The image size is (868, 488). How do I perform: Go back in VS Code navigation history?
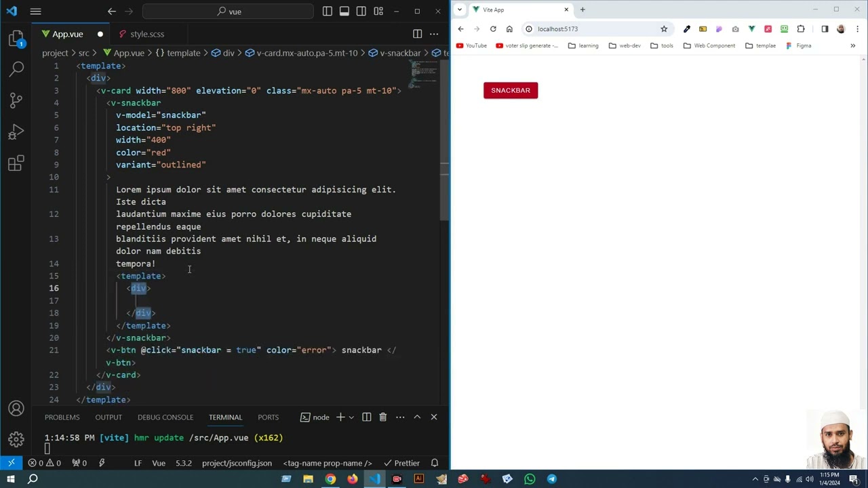[x=112, y=11]
